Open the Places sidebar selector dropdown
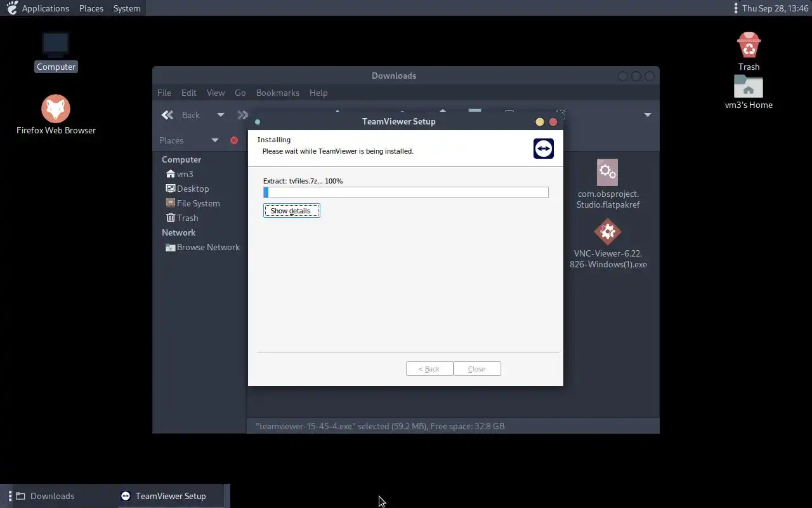 [x=215, y=140]
